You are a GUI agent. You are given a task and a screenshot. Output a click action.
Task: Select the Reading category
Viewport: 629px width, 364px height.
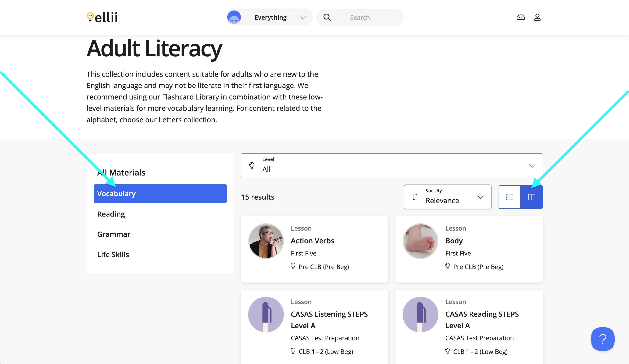111,214
